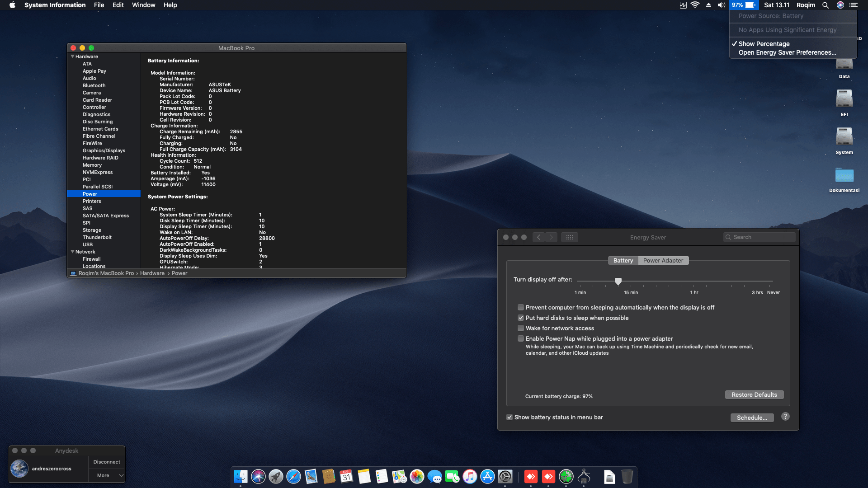Open FaceTime from the dock

pos(452,476)
